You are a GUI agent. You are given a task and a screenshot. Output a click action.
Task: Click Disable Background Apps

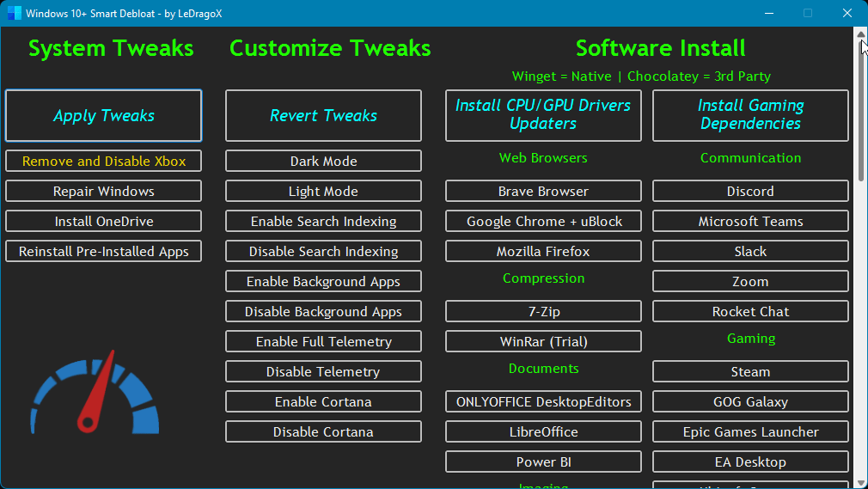point(323,311)
